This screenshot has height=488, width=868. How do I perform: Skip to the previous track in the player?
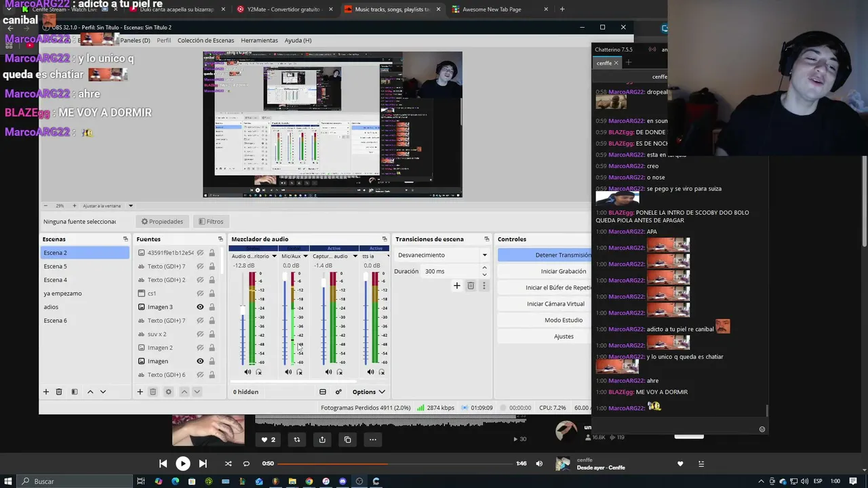click(x=163, y=464)
